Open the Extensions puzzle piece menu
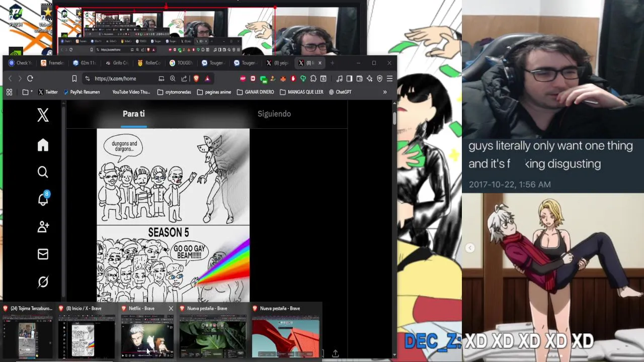The height and width of the screenshot is (362, 644). [x=313, y=78]
